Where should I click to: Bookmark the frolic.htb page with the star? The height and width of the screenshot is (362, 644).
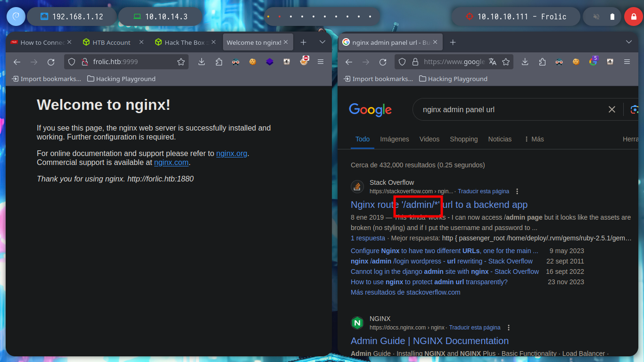[x=181, y=62]
